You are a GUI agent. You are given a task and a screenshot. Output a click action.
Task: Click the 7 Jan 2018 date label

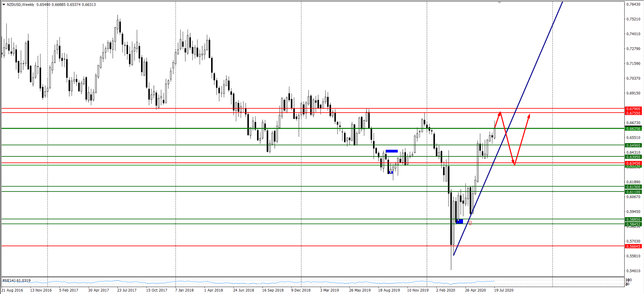184,290
